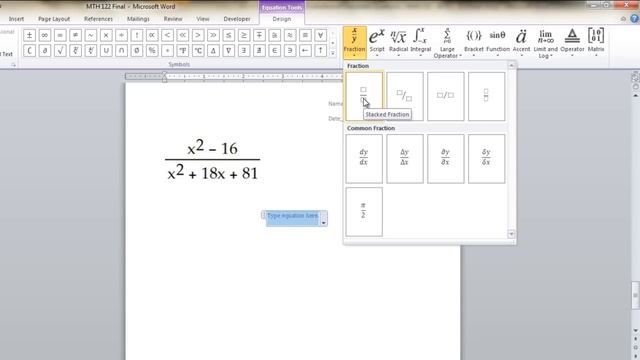Select the Equation Tools Design tab
The width and height of the screenshot is (640, 360).
(282, 19)
